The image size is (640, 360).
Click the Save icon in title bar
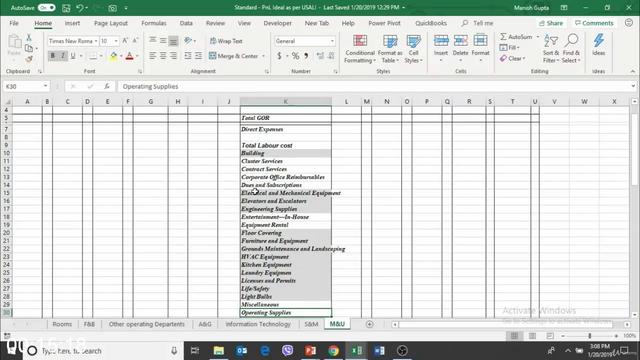66,8
